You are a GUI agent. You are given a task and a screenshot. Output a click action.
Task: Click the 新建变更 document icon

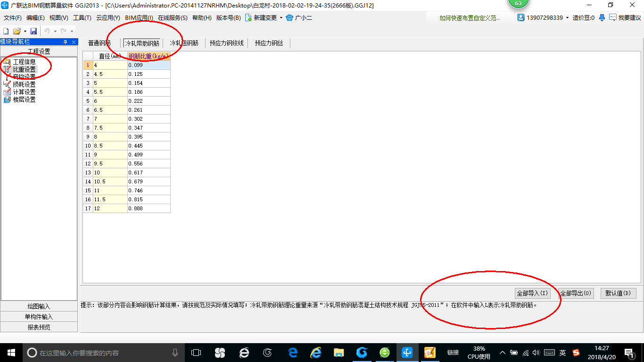(x=248, y=18)
